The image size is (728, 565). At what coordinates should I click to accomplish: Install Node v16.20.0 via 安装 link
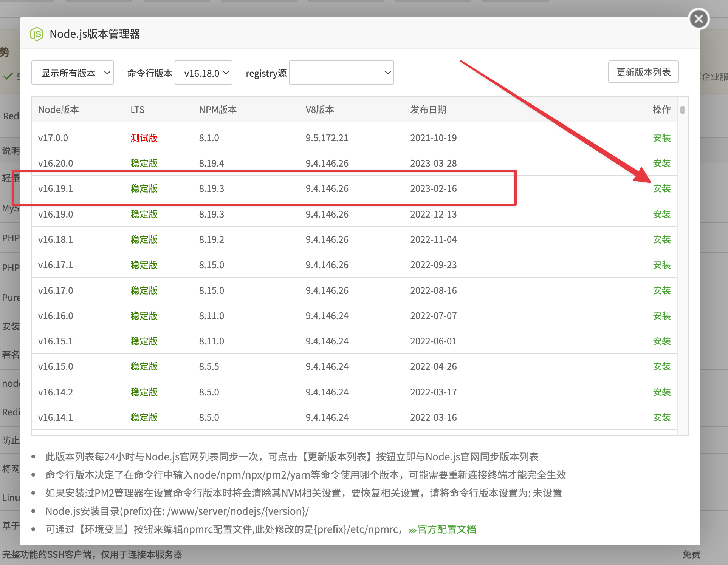tap(661, 163)
